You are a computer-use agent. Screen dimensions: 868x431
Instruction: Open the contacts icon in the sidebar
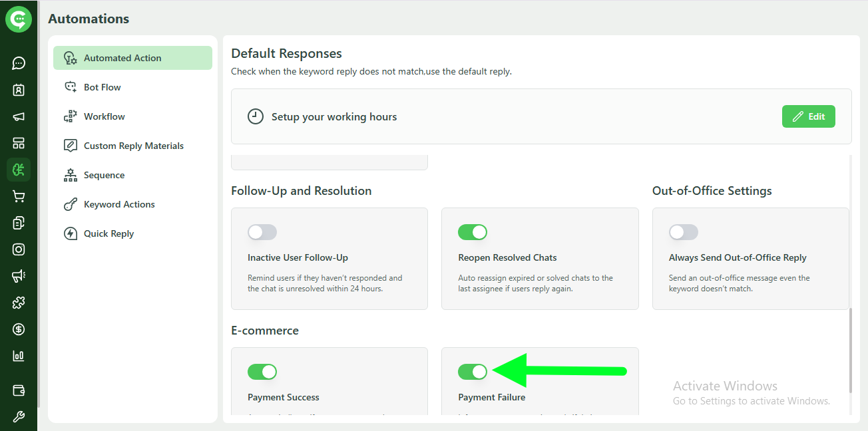click(x=19, y=90)
